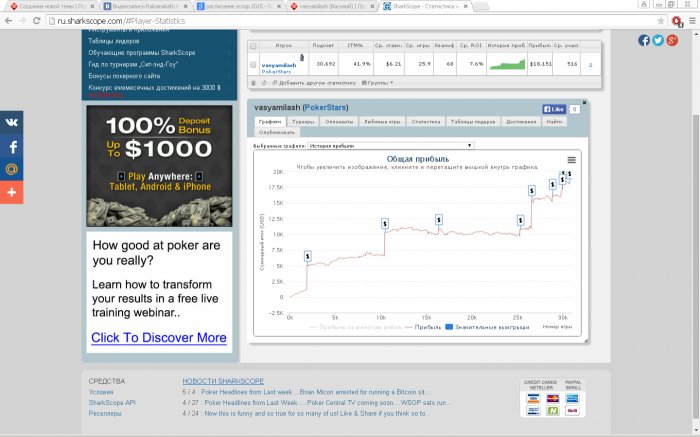
Task: Switch to the Статистика tab
Action: tap(426, 121)
